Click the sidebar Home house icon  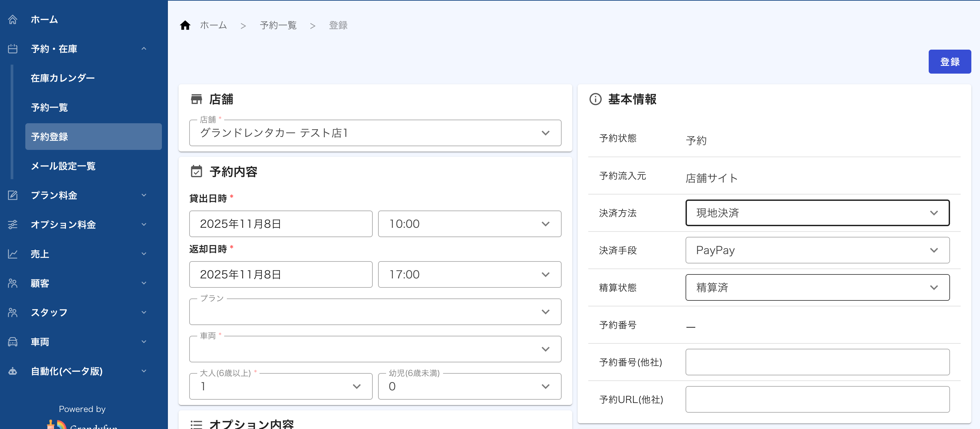pyautogui.click(x=13, y=19)
